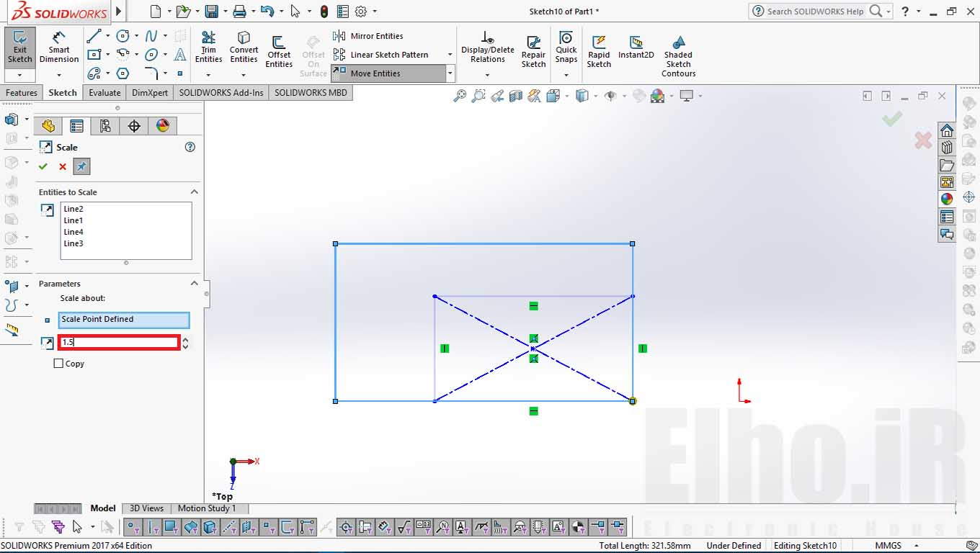Switch to the Evaluate tab
The height and width of the screenshot is (553, 980).
(104, 93)
